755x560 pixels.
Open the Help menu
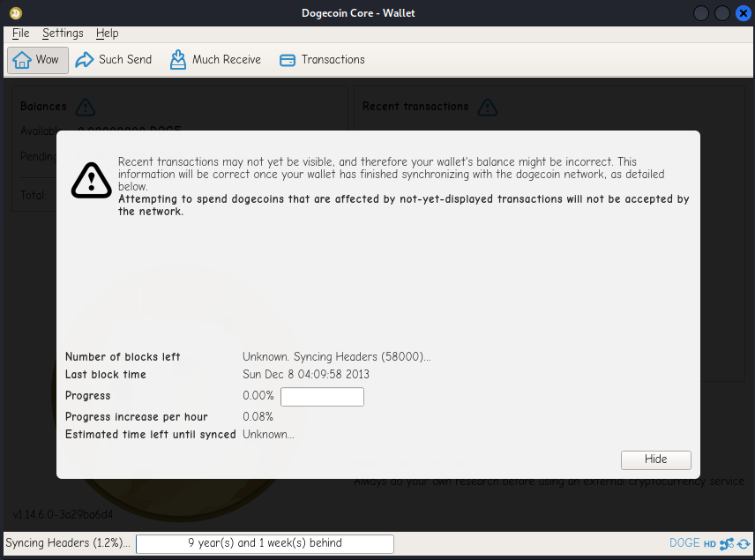click(107, 34)
